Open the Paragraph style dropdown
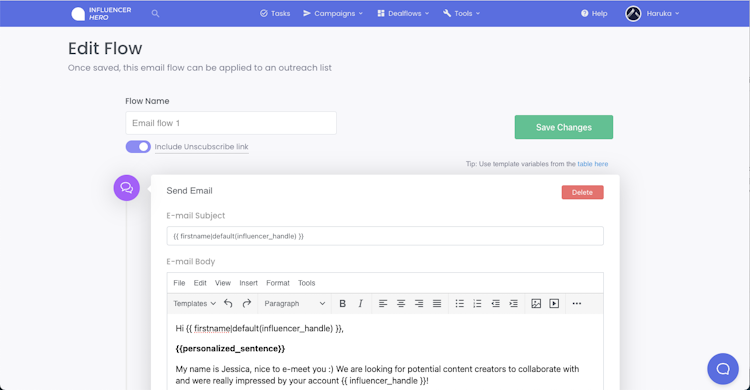Screen dimensions: 750x390 point(295,303)
